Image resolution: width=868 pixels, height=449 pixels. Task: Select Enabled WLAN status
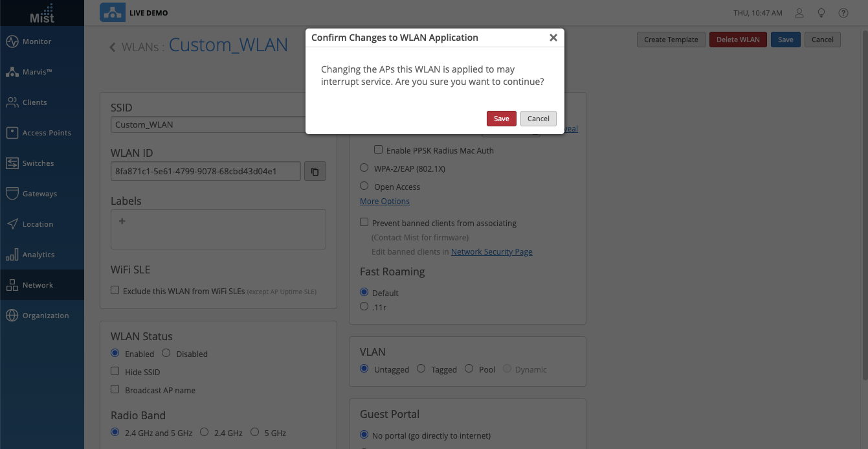point(115,353)
